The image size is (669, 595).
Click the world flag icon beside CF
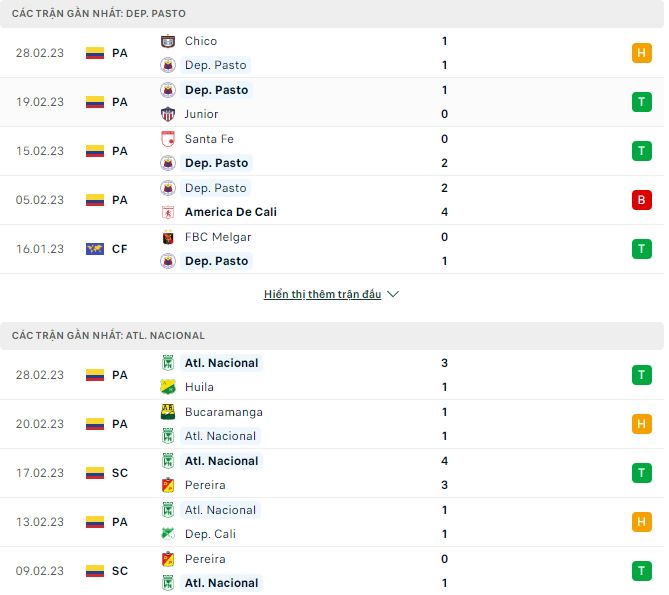(x=95, y=249)
